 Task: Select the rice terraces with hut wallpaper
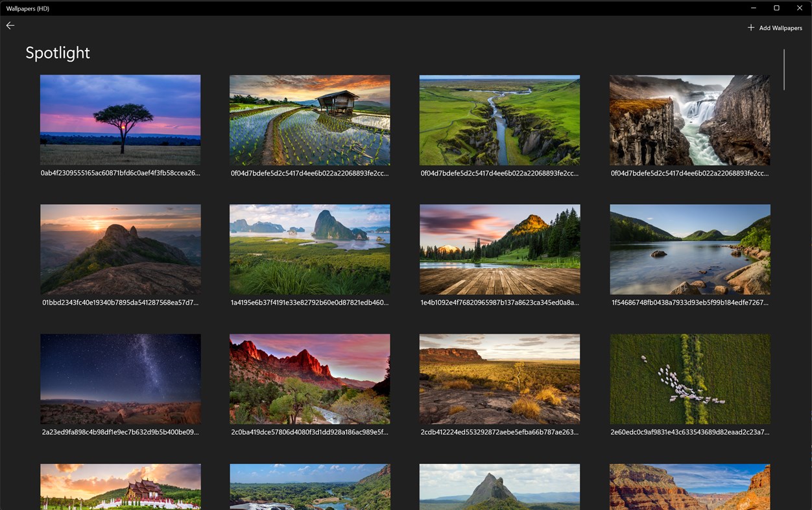(x=309, y=120)
